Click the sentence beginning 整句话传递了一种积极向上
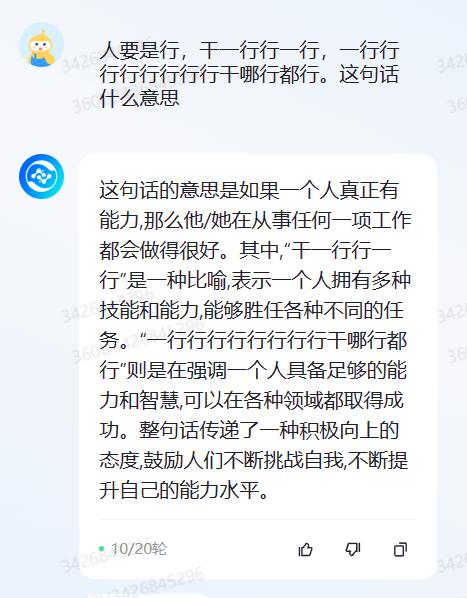The image size is (467, 598). click(269, 430)
